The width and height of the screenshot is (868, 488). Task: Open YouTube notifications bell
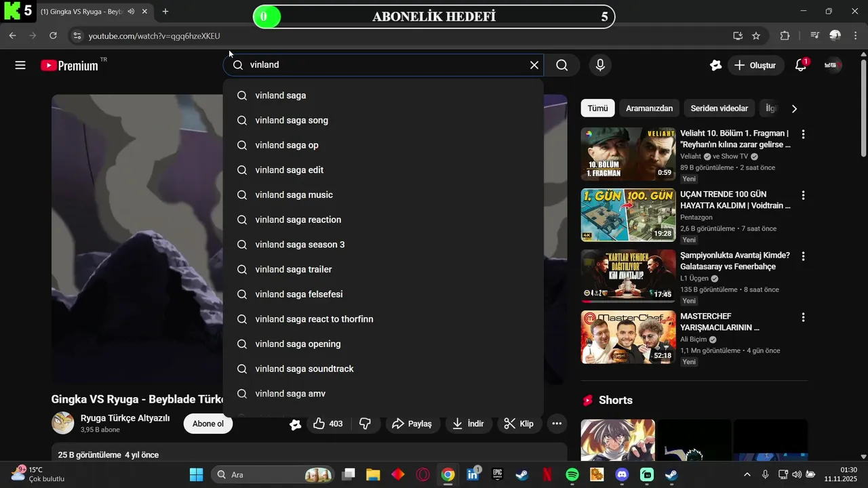tap(801, 65)
